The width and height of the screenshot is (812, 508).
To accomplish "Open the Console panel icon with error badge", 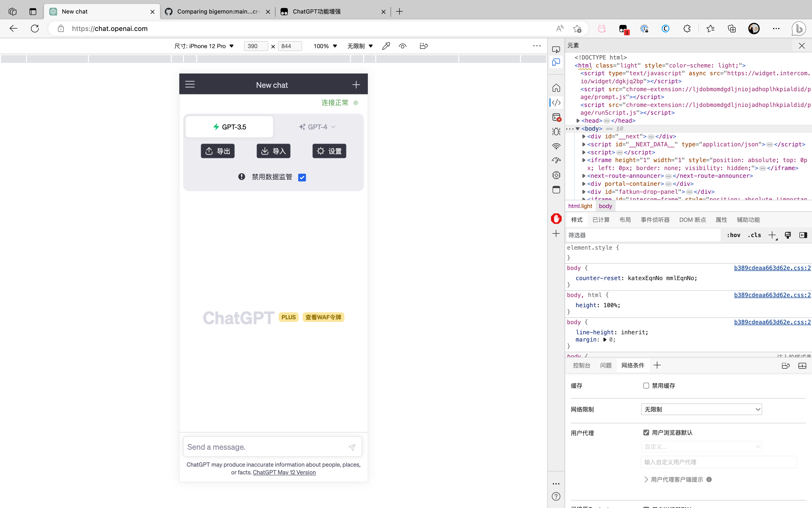I will tap(556, 117).
